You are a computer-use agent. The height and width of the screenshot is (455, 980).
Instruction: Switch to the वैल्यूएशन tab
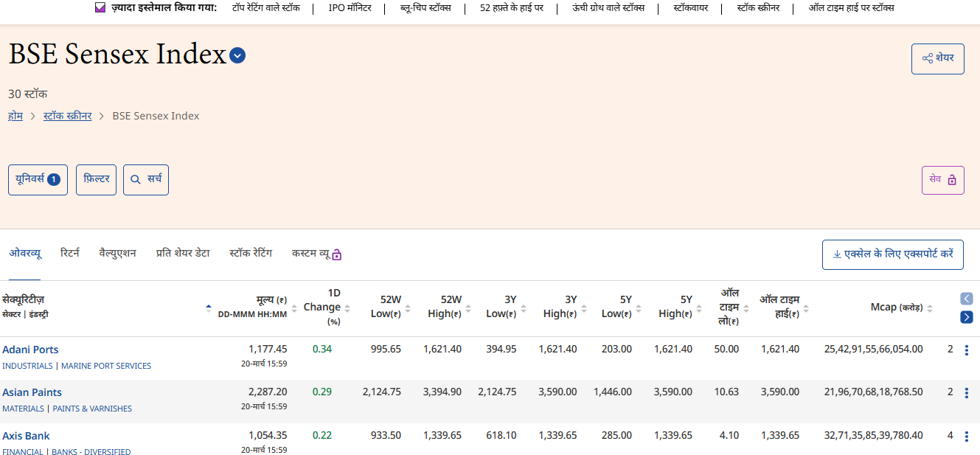click(117, 253)
